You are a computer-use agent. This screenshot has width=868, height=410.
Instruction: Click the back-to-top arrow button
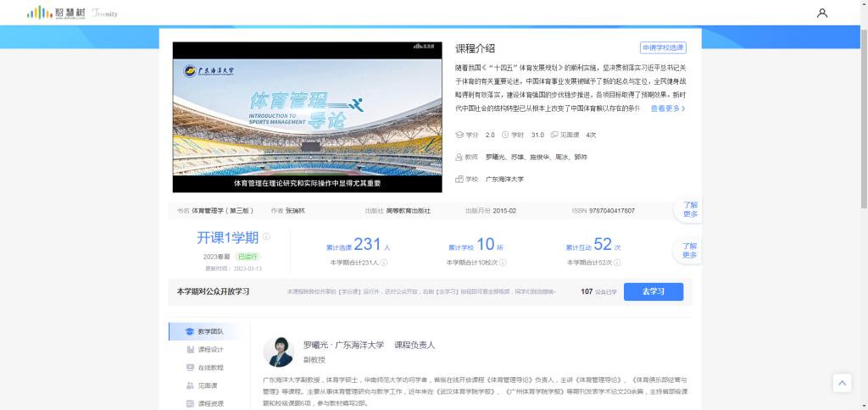pos(842,383)
